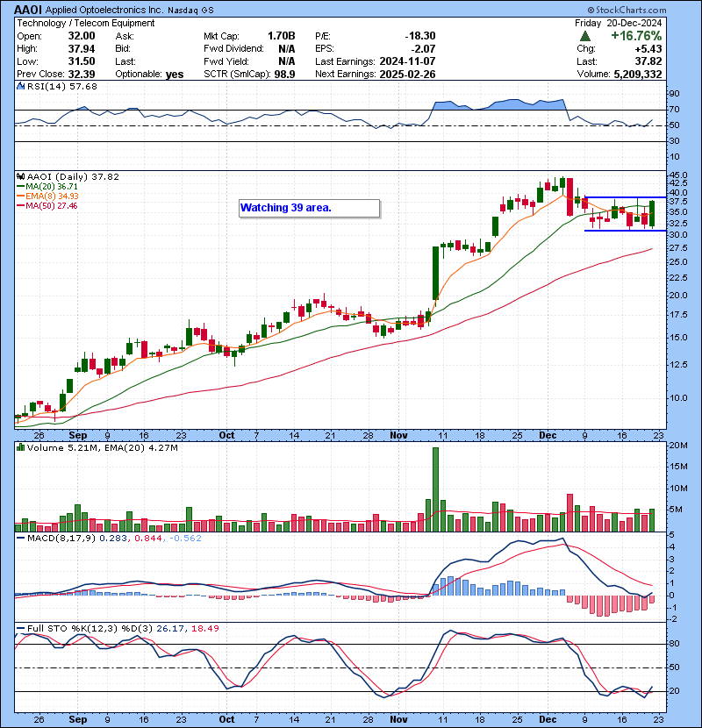Click the Next Earnings date 2025-02-26
702x728 pixels.
point(407,74)
